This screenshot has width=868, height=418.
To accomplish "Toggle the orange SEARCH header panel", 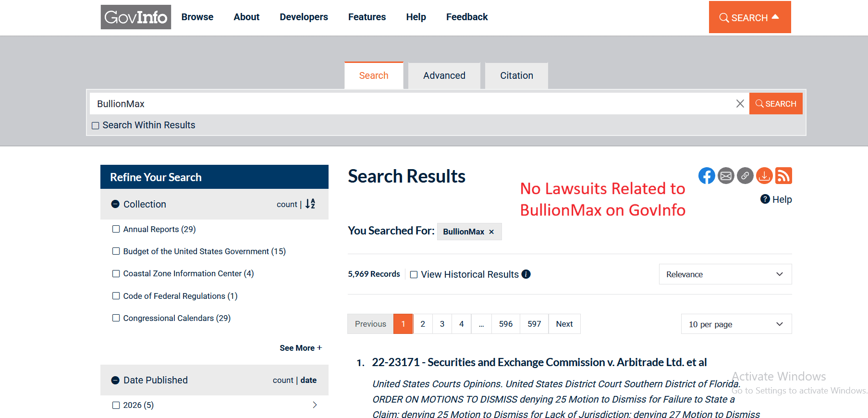I will point(750,17).
